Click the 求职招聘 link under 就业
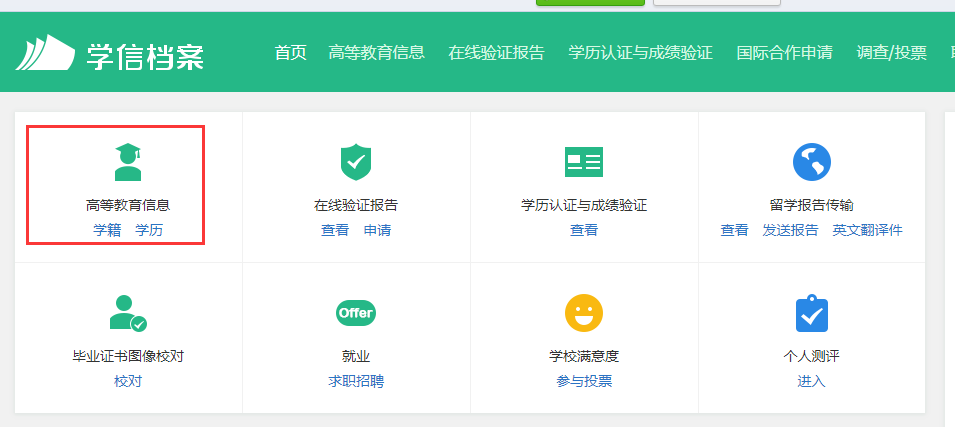The height and width of the screenshot is (427, 955). click(x=356, y=381)
